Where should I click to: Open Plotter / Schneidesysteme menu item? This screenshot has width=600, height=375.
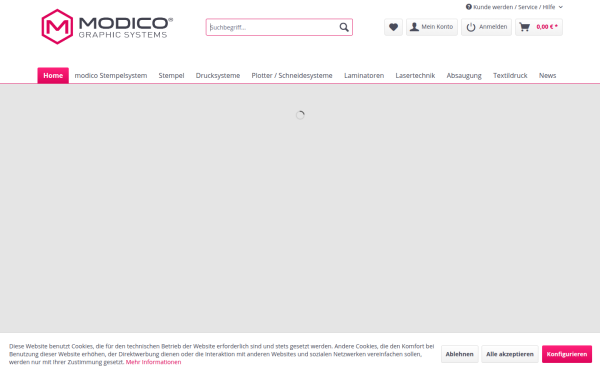292,75
